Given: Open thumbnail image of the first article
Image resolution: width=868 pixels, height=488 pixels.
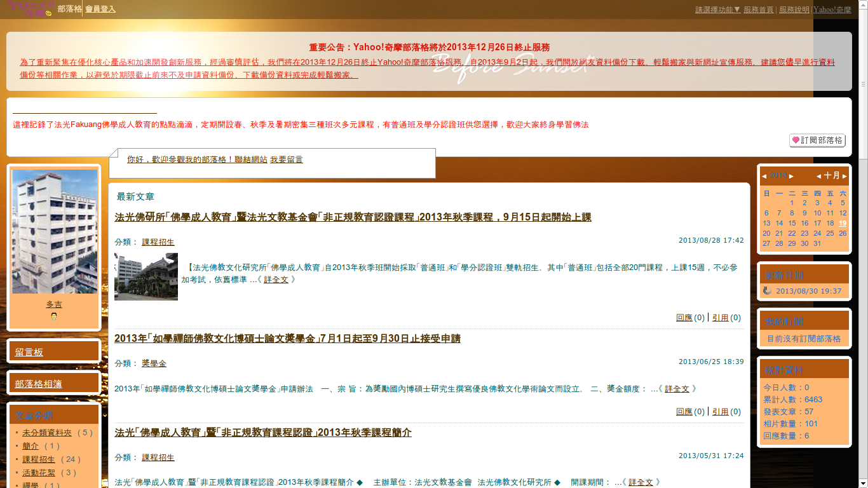Looking at the screenshot, I should coord(146,276).
